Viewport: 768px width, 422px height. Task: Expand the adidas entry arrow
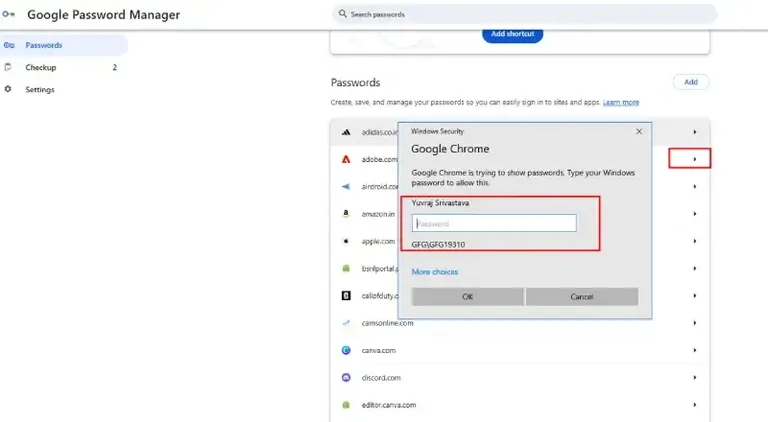[x=695, y=132]
